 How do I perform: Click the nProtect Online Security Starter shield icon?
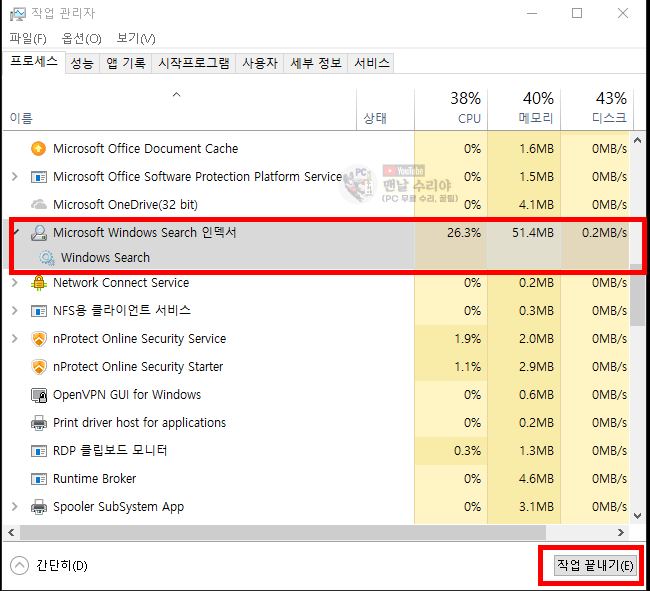[x=39, y=367]
